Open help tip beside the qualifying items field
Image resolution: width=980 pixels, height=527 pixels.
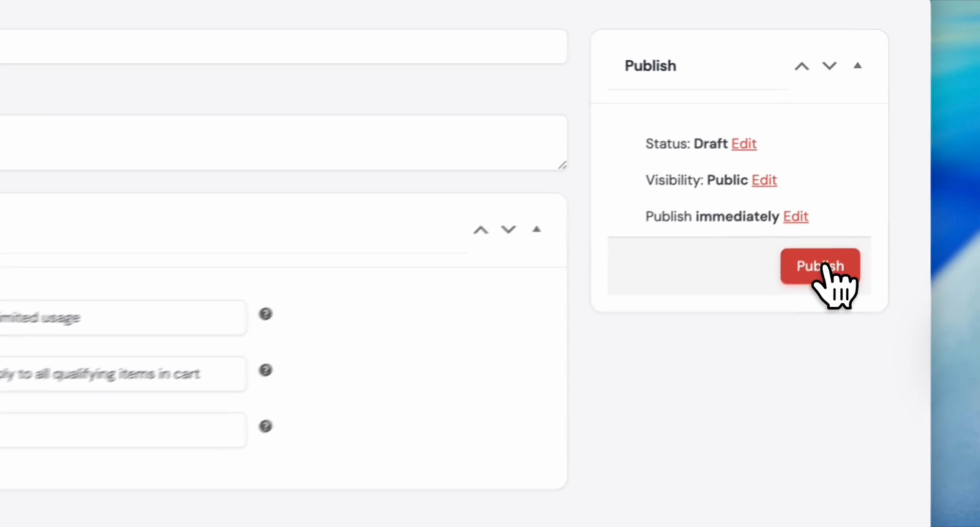[265, 370]
